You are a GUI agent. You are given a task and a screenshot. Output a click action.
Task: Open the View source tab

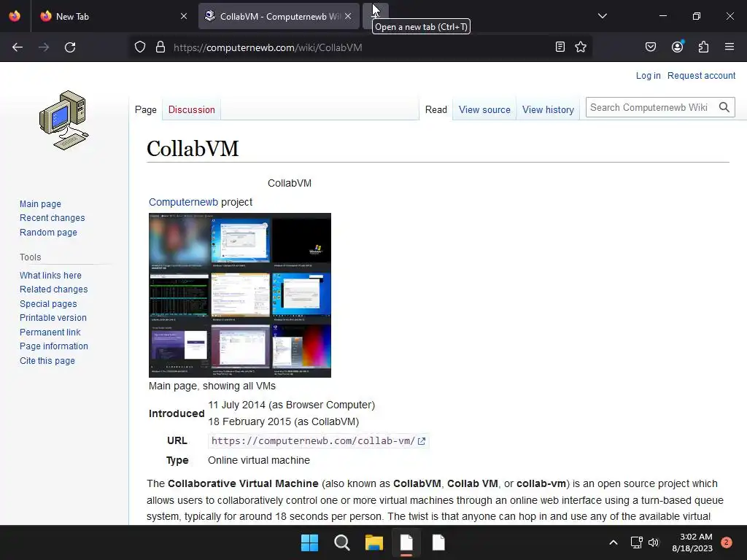484,110
